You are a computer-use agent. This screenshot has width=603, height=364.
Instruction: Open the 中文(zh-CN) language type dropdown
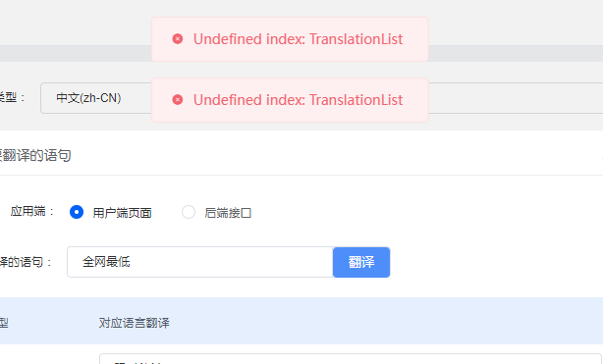96,98
